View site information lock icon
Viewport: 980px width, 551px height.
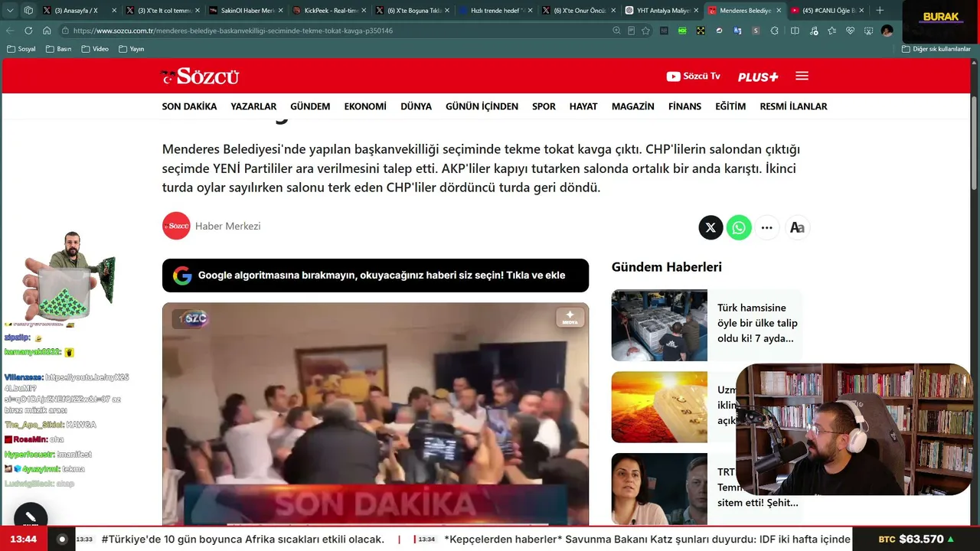pyautogui.click(x=66, y=31)
